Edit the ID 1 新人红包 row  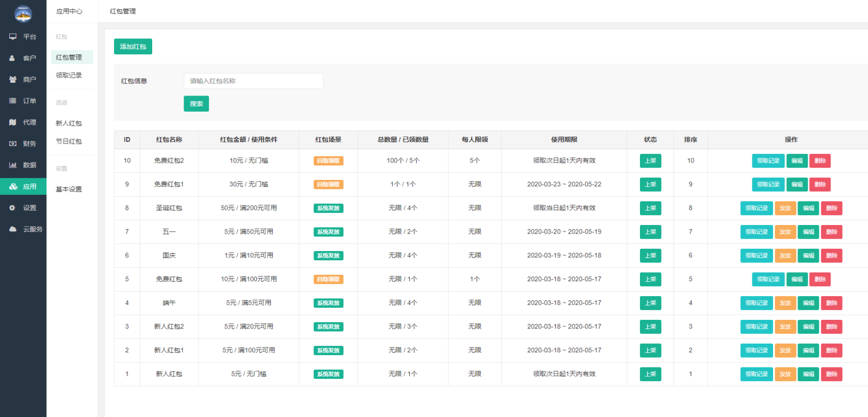click(x=808, y=374)
